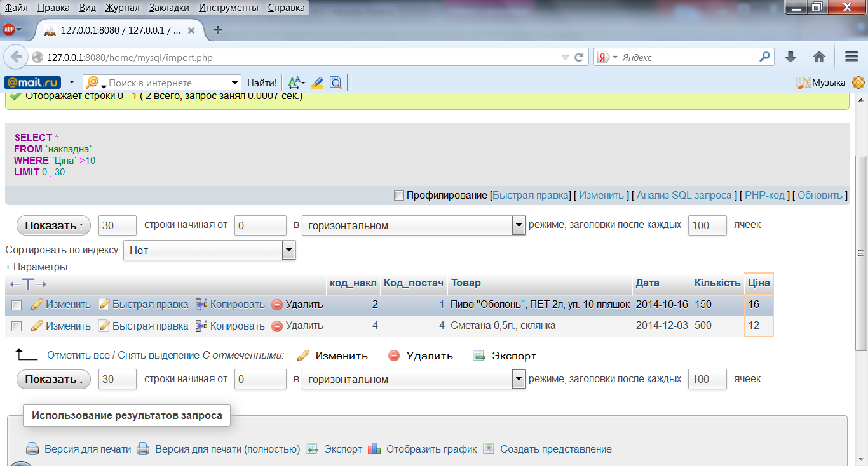Toggle the Профилирование checkbox
Viewport: 868px width, 466px height.
[399, 196]
